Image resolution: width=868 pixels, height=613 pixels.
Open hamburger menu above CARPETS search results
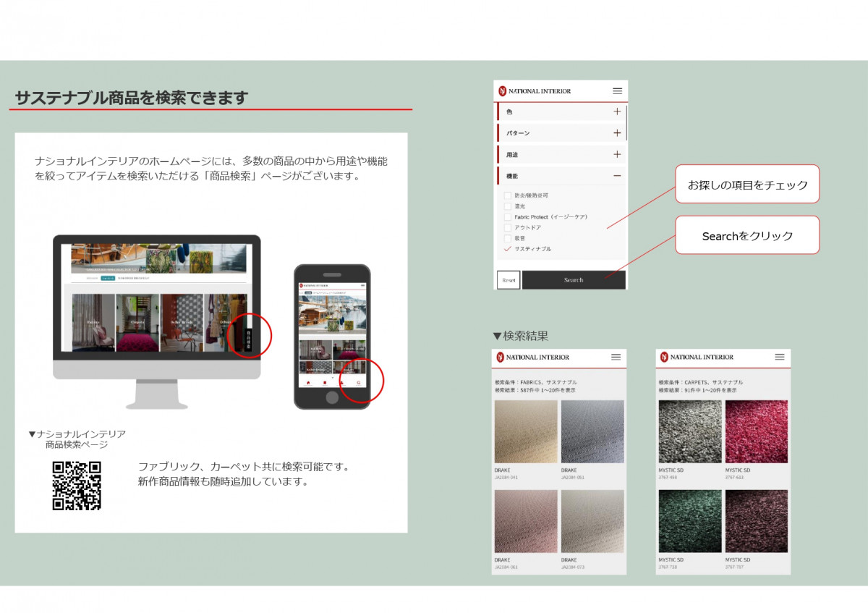[x=779, y=358]
